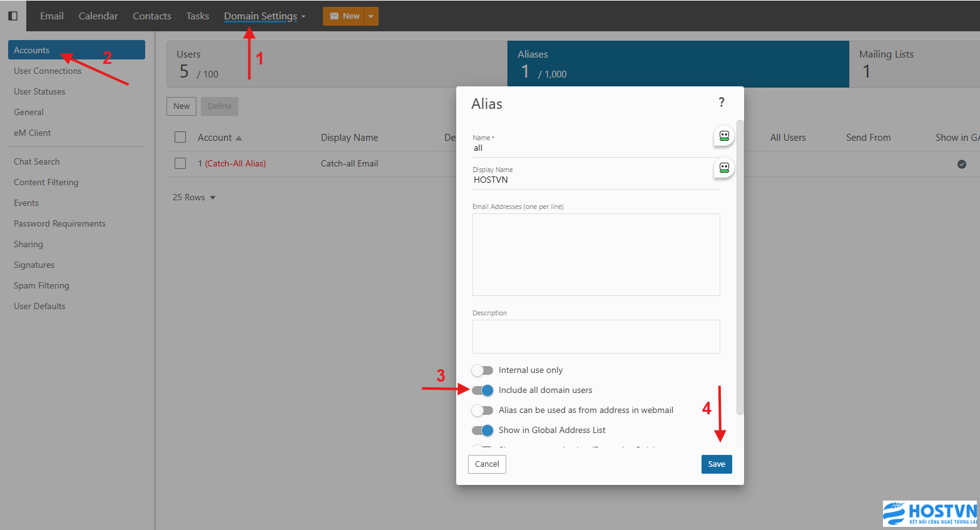Click the checkmark icon in Catch-All row

(x=961, y=164)
